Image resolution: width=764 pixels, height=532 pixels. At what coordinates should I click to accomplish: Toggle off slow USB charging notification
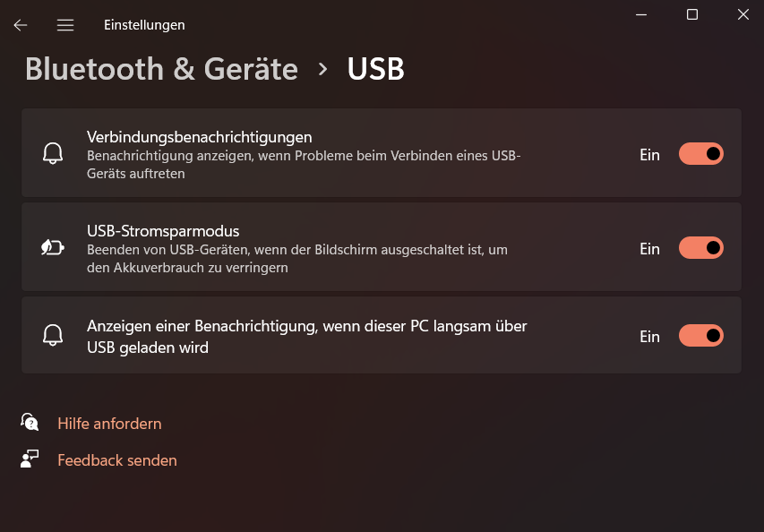[700, 336]
